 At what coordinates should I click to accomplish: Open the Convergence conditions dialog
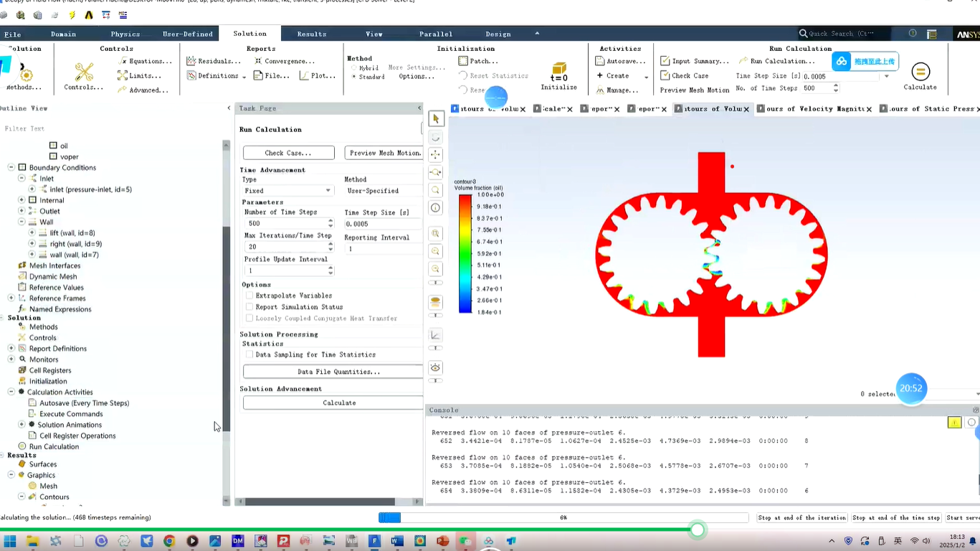[285, 61]
